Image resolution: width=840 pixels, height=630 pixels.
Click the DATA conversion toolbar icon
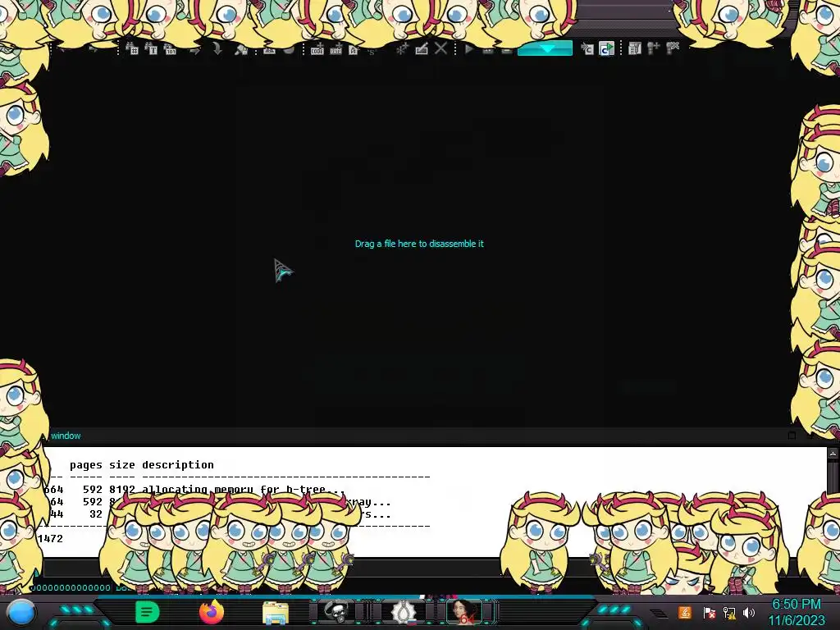click(336, 50)
